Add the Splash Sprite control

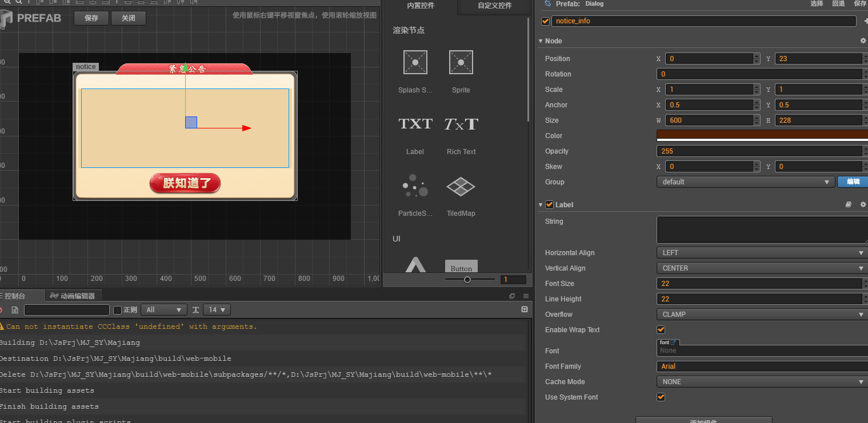(x=415, y=62)
